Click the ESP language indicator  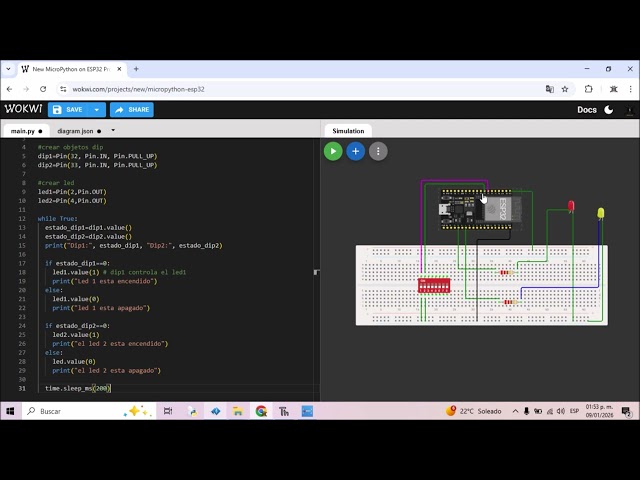[574, 411]
